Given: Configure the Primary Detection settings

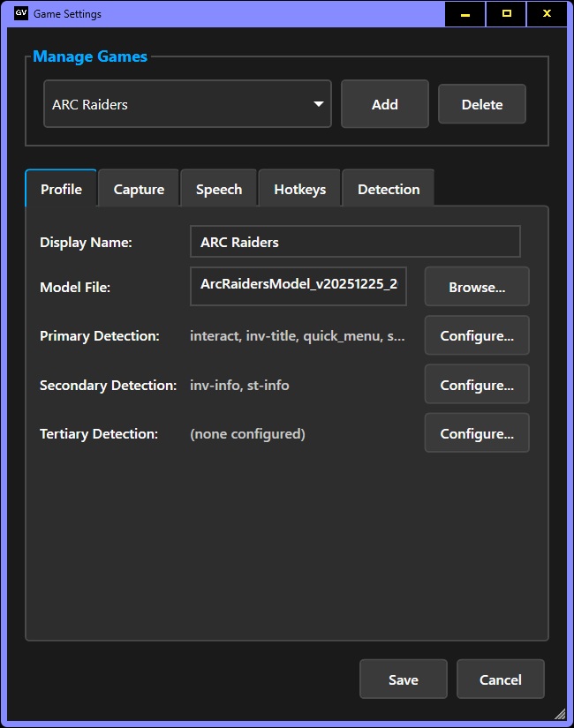Looking at the screenshot, I should (477, 335).
